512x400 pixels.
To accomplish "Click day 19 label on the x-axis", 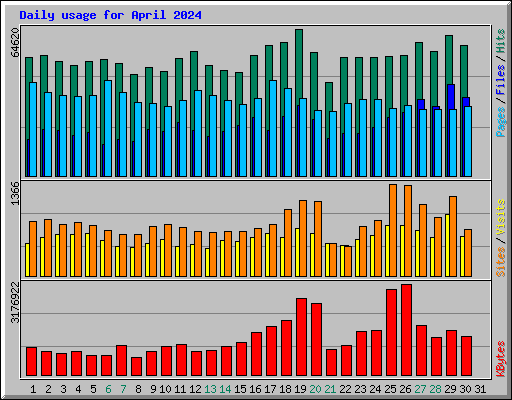I will pyautogui.click(x=300, y=389).
